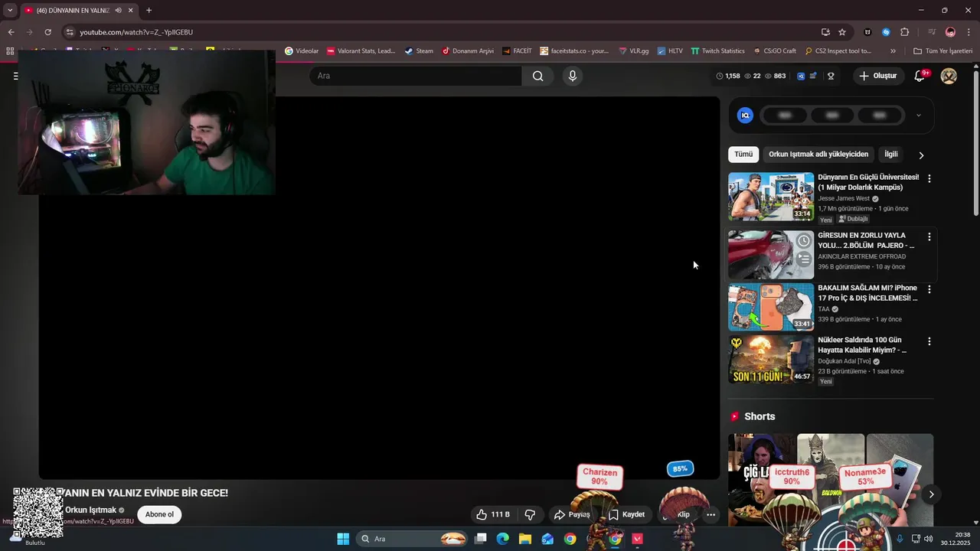The image size is (980, 551).
Task: Open options for Nükleer Saldırıda 100 Gün video
Action: coord(929,341)
